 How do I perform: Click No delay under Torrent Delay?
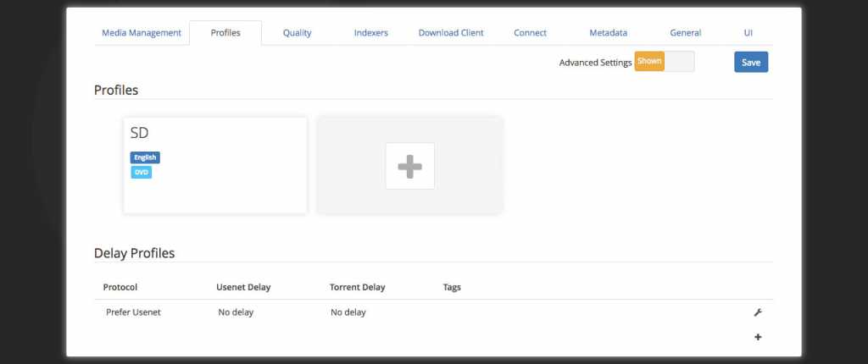pos(348,312)
